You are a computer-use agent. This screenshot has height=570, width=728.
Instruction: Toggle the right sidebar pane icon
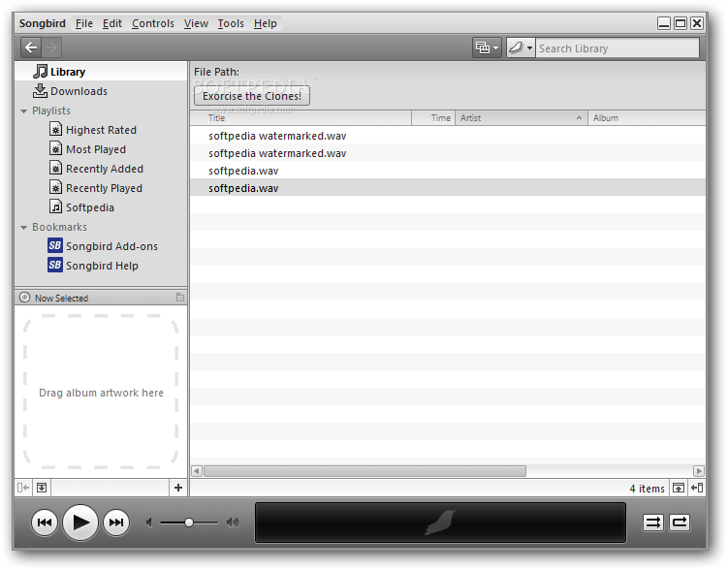697,488
